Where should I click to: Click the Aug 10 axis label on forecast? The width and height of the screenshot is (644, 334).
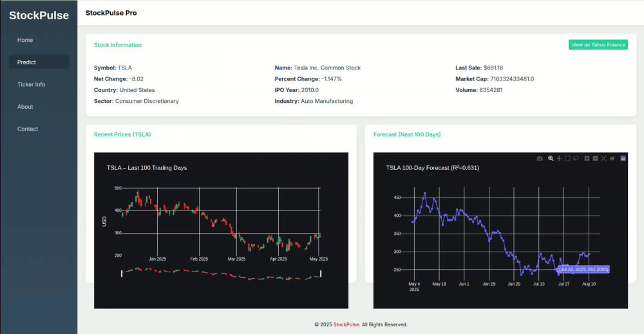[x=589, y=284]
